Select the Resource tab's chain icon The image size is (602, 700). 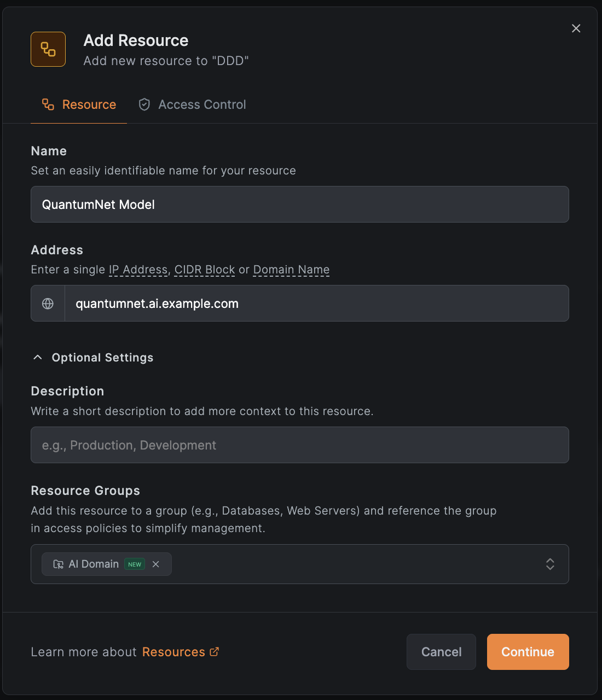point(48,104)
